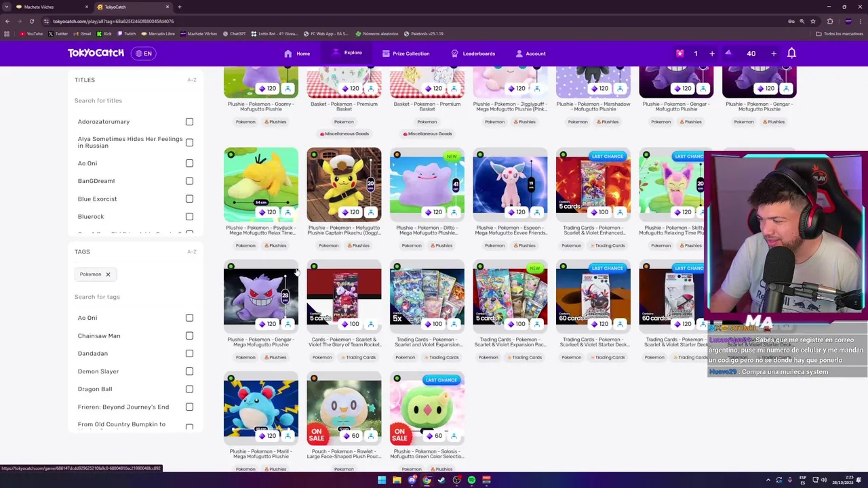
Task: Tick the Dandadan tag checkbox
Action: click(x=189, y=354)
